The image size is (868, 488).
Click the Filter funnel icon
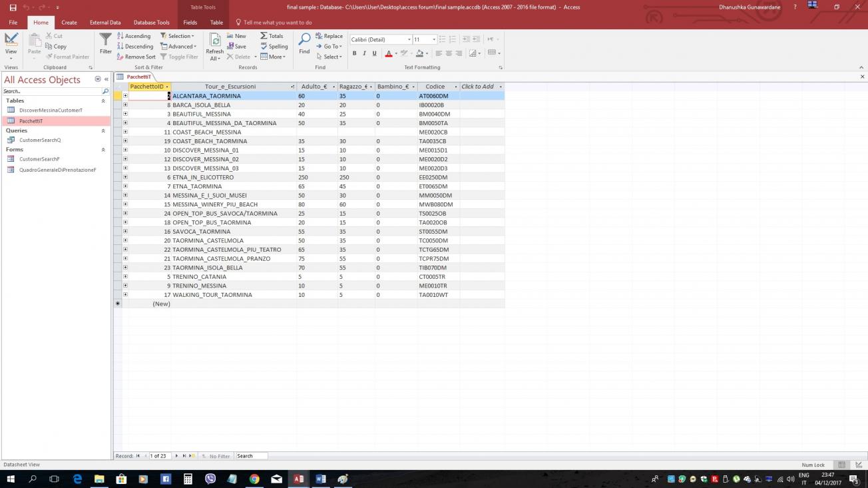(105, 41)
